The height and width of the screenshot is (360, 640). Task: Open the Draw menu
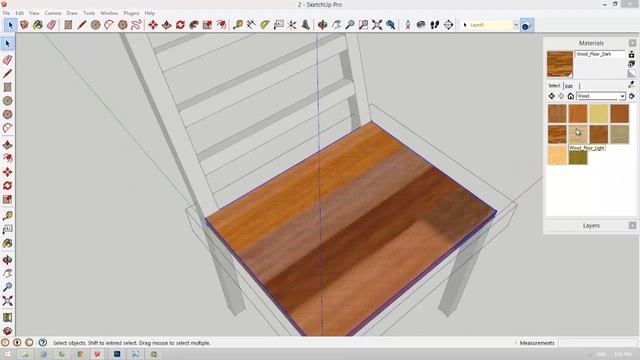tap(72, 13)
